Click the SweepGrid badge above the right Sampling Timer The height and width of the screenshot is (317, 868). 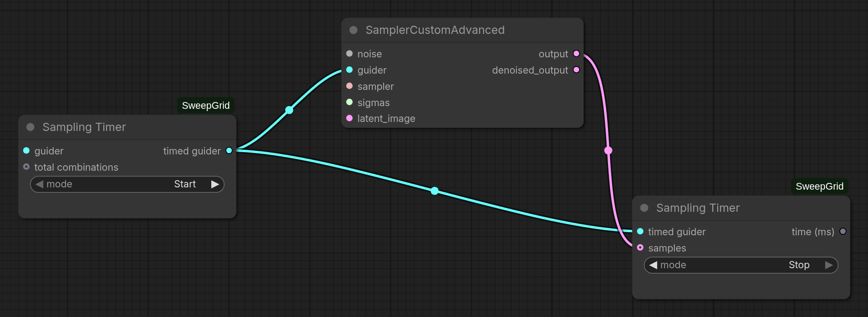(x=820, y=186)
